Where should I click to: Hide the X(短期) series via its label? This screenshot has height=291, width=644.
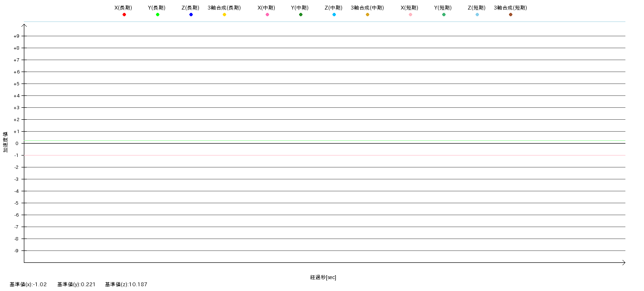click(409, 8)
